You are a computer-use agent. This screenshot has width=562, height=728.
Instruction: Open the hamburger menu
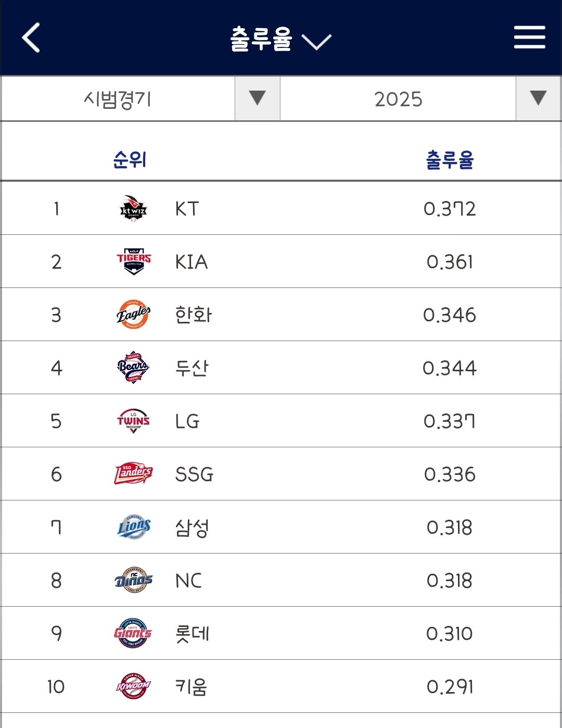coord(529,37)
